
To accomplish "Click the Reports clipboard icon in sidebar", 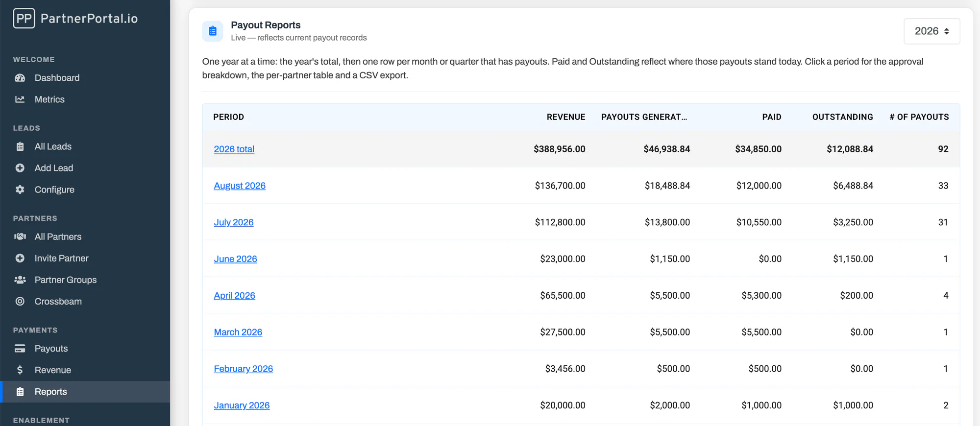I will [20, 392].
